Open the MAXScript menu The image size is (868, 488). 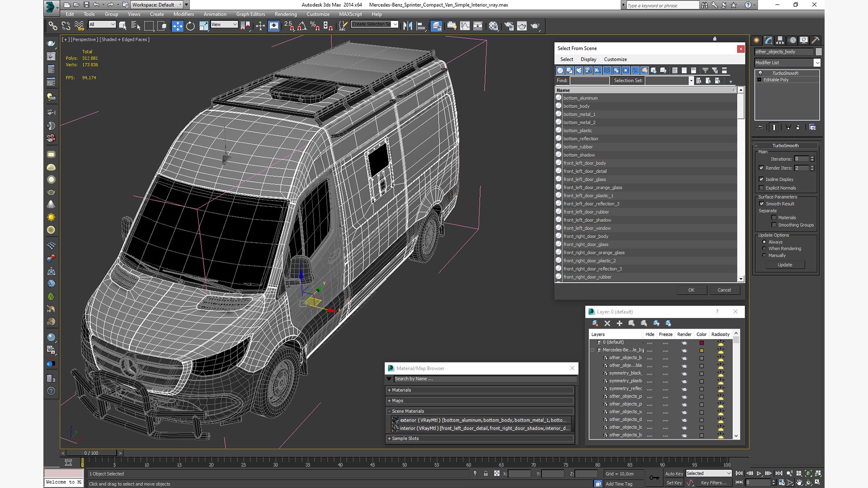[x=350, y=14]
